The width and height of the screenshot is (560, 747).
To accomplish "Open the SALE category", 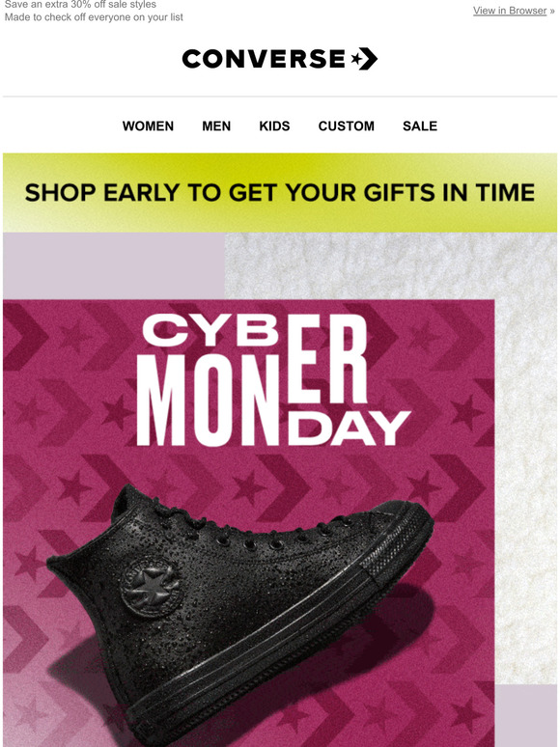I will coord(420,125).
